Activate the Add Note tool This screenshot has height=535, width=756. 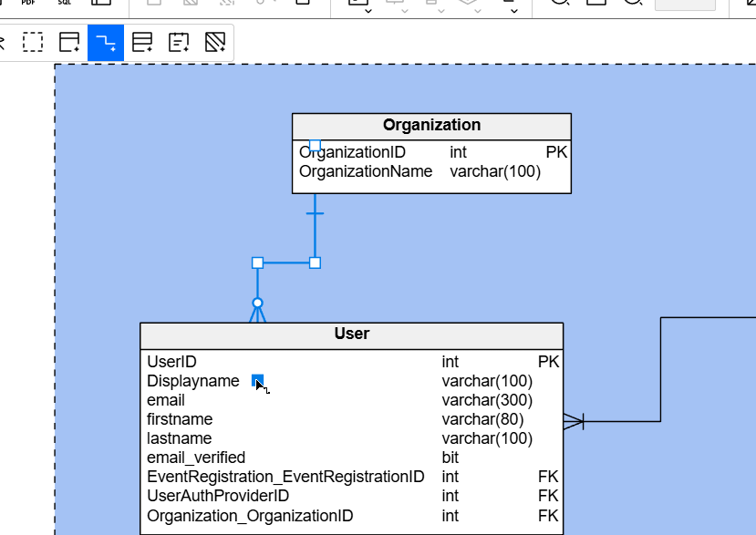click(179, 42)
